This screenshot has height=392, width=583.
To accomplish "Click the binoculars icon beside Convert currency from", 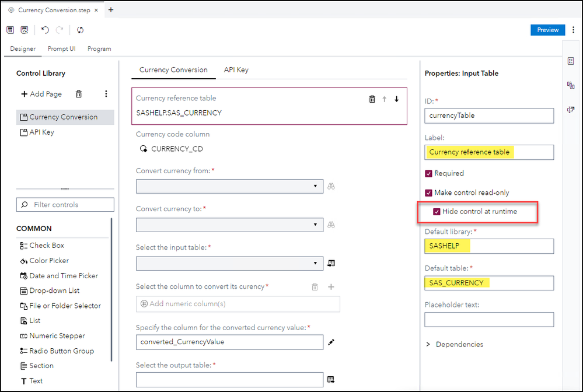I will [331, 187].
